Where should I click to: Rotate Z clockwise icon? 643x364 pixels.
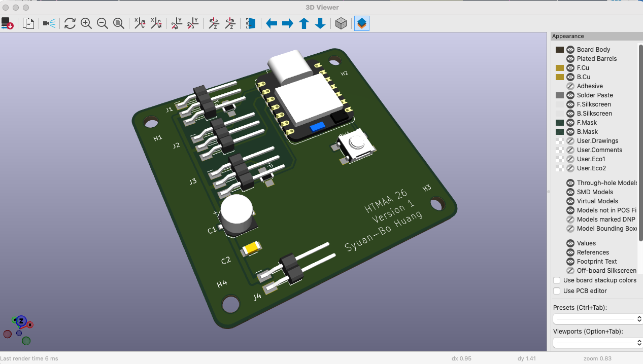pos(214,23)
